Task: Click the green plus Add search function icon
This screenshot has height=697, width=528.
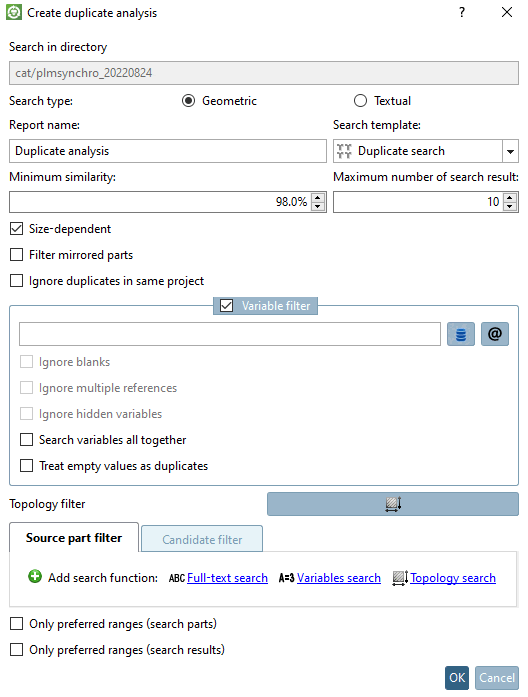Action: 35,577
